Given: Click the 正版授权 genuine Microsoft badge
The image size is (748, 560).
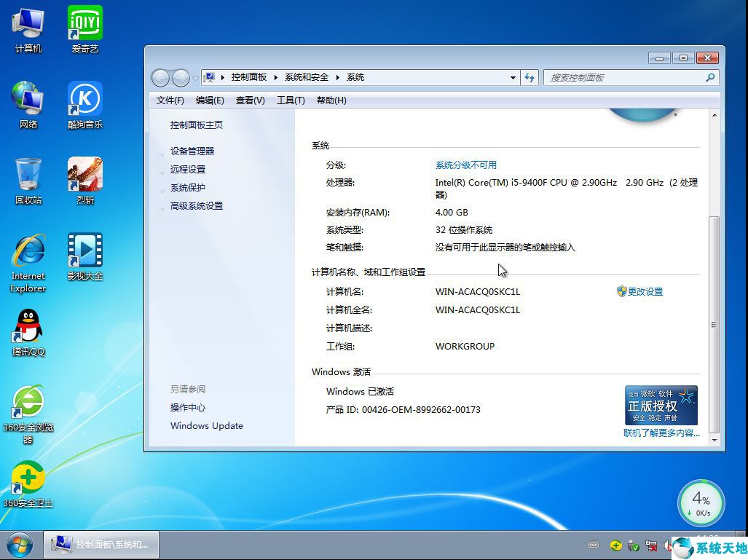Looking at the screenshot, I should click(x=661, y=406).
